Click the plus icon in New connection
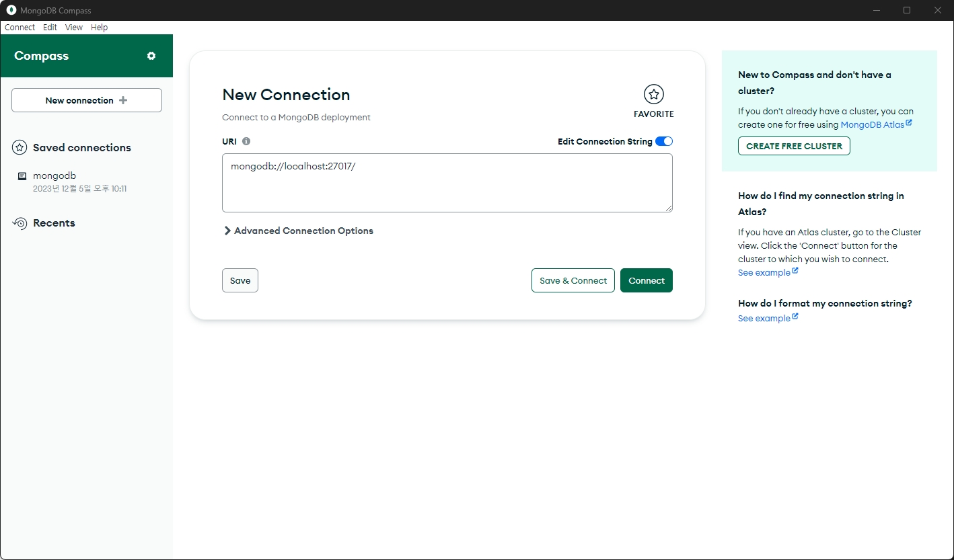The image size is (954, 560). 122,100
